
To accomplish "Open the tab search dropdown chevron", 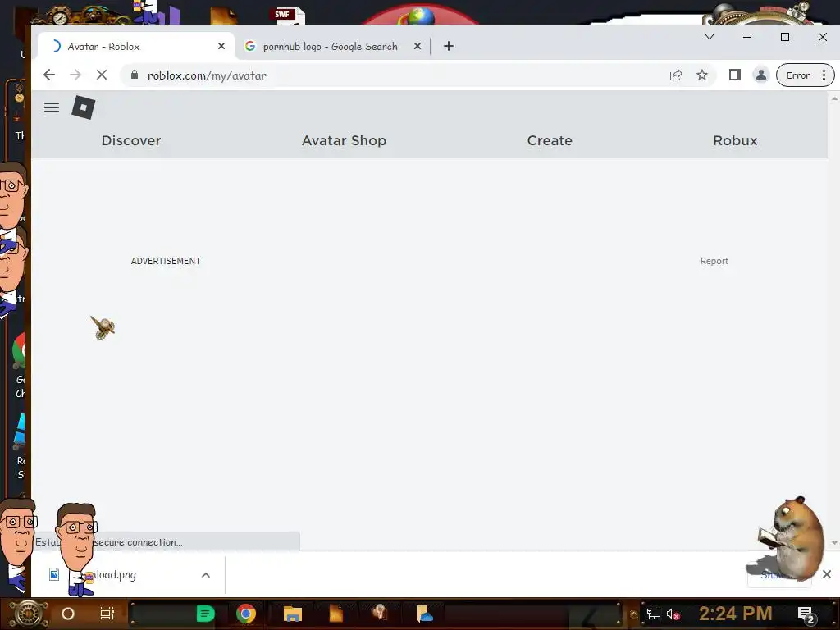I will [710, 37].
